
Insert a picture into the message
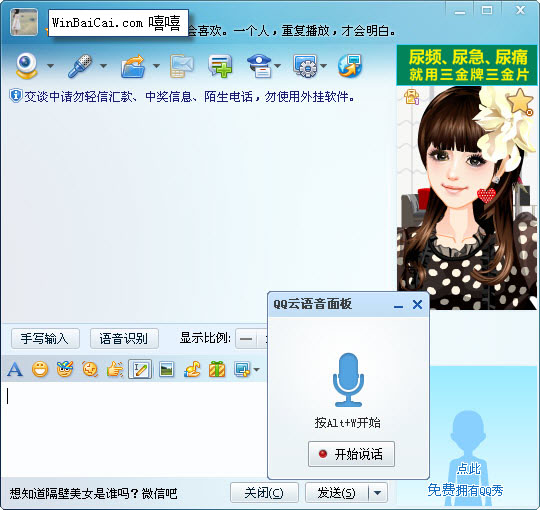pyautogui.click(x=167, y=370)
